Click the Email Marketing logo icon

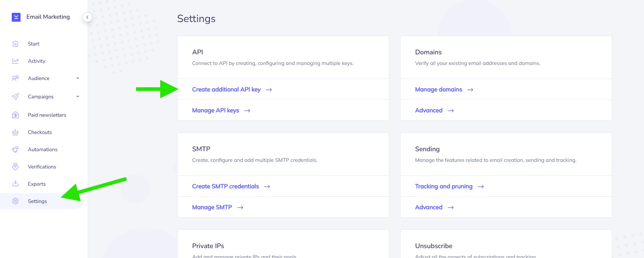(x=16, y=17)
